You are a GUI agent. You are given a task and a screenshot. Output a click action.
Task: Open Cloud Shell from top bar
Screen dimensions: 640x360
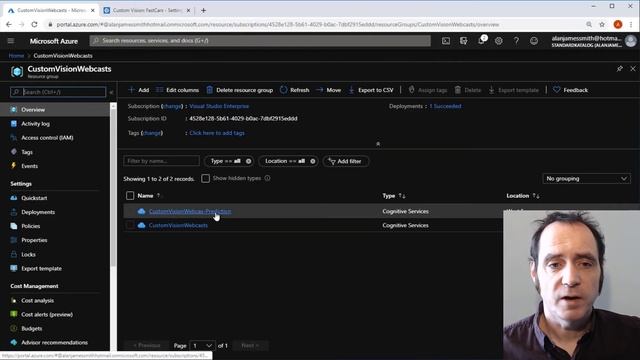click(x=446, y=41)
